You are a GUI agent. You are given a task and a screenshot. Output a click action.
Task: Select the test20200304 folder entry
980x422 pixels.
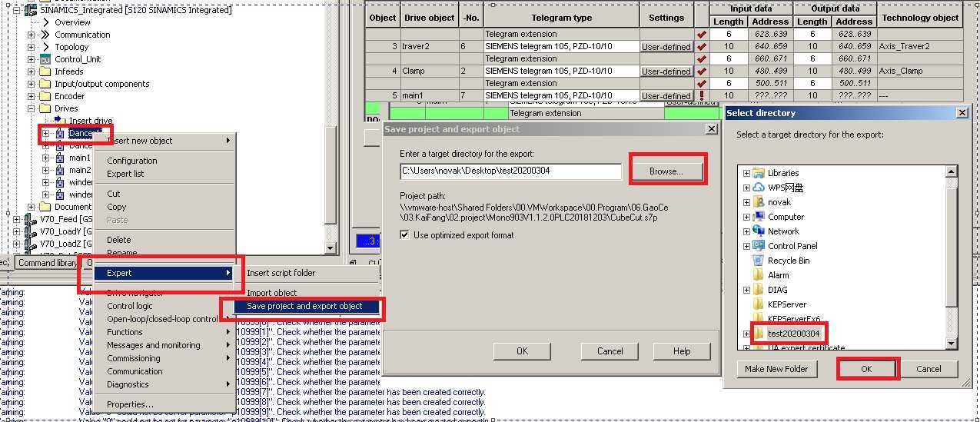[x=794, y=334]
